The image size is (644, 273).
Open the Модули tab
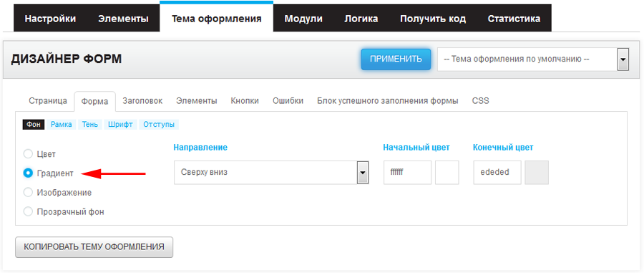(x=303, y=19)
